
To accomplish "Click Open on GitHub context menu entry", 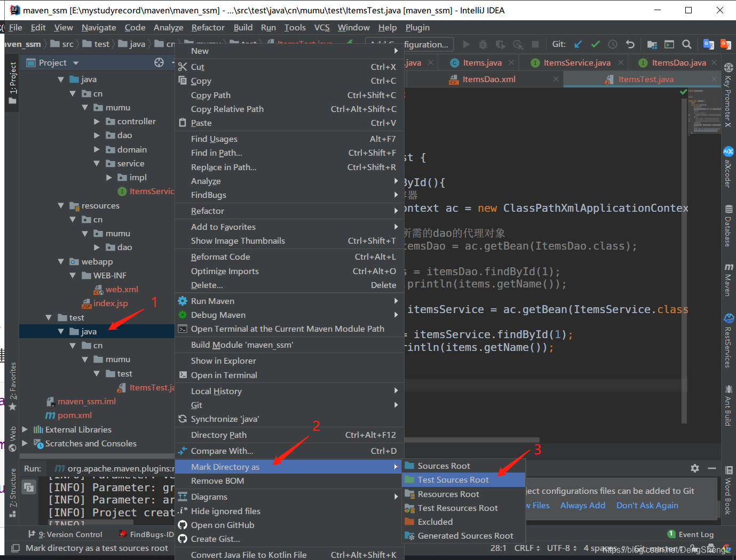I will [289, 525].
